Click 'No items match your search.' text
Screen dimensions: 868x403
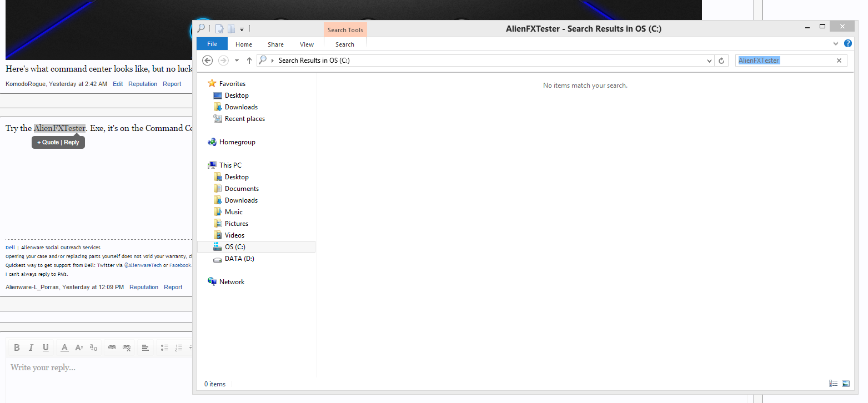coord(585,85)
